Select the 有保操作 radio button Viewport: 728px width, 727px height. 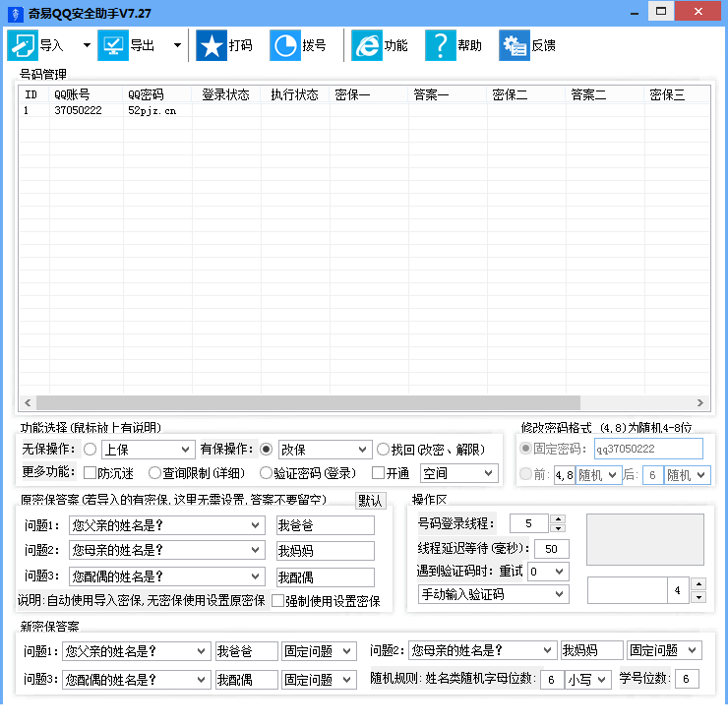tap(266, 449)
